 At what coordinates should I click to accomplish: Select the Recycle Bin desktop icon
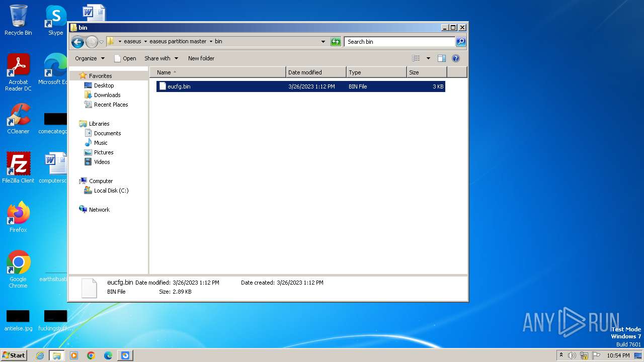(18, 20)
